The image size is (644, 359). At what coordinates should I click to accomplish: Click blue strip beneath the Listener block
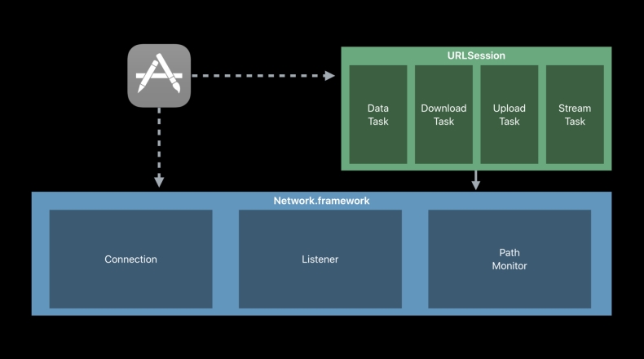point(320,312)
